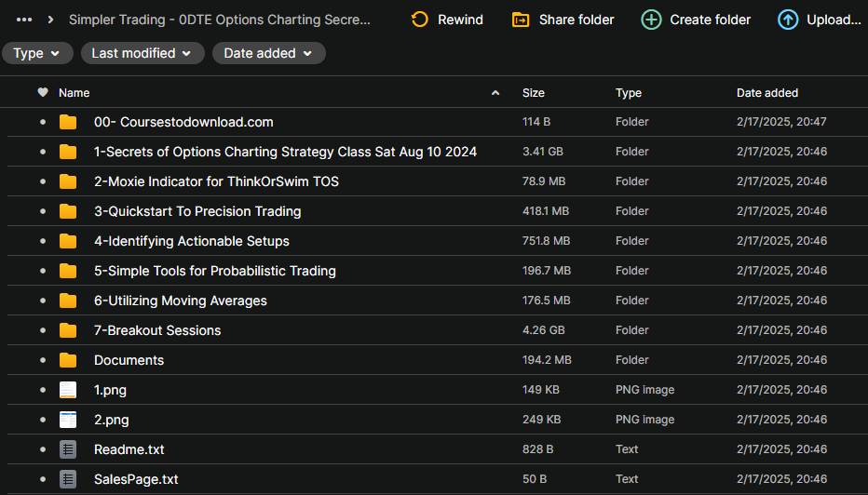Click folder icon of 4-Identifying Actionable Setups

(68, 241)
